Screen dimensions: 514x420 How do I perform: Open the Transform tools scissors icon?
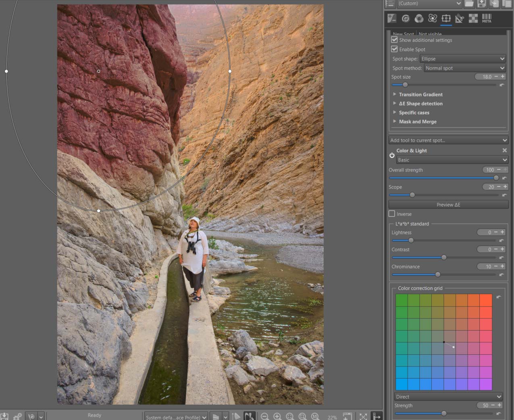pyautogui.click(x=460, y=18)
